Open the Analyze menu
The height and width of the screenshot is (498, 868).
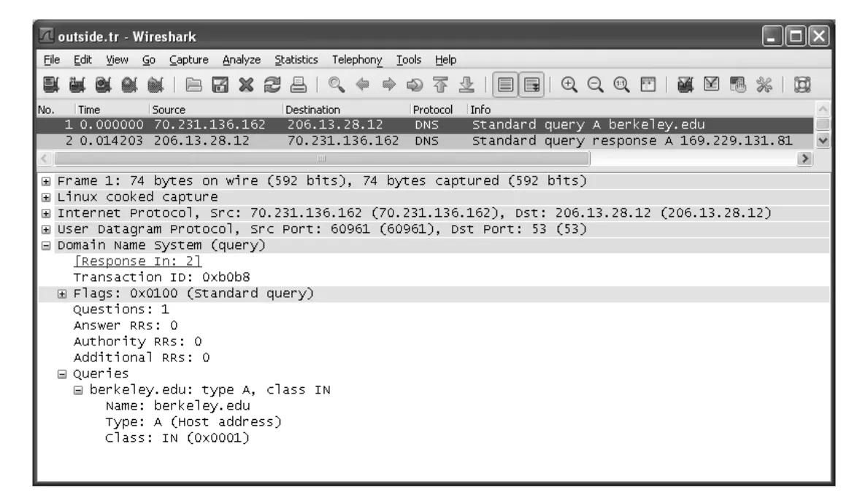point(242,60)
